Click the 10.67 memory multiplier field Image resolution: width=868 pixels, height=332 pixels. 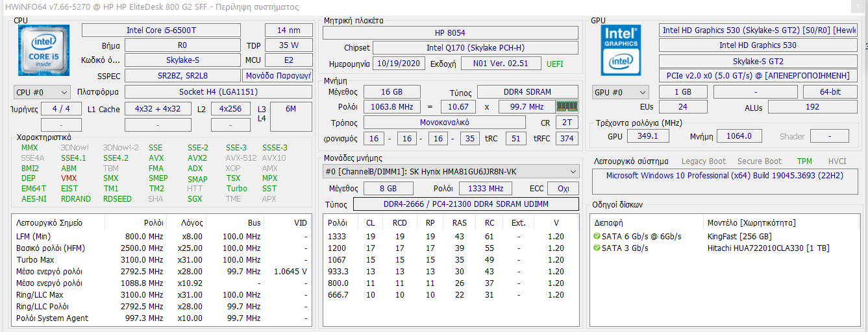[458, 106]
